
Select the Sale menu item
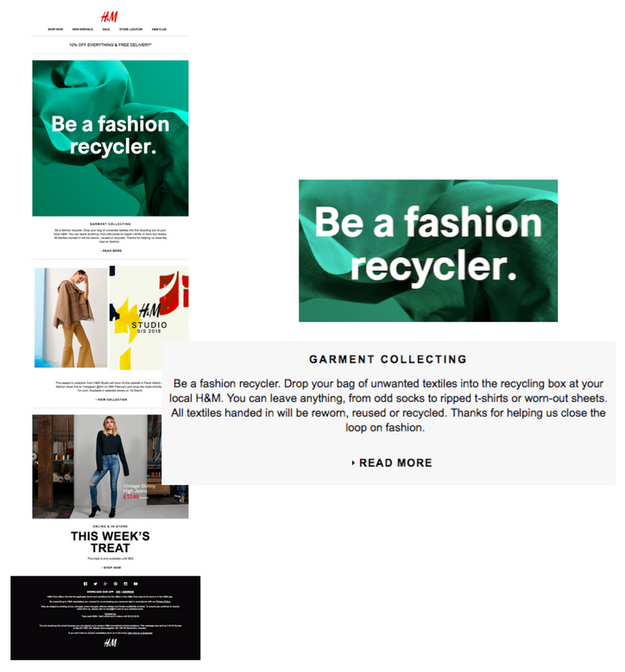pos(106,29)
